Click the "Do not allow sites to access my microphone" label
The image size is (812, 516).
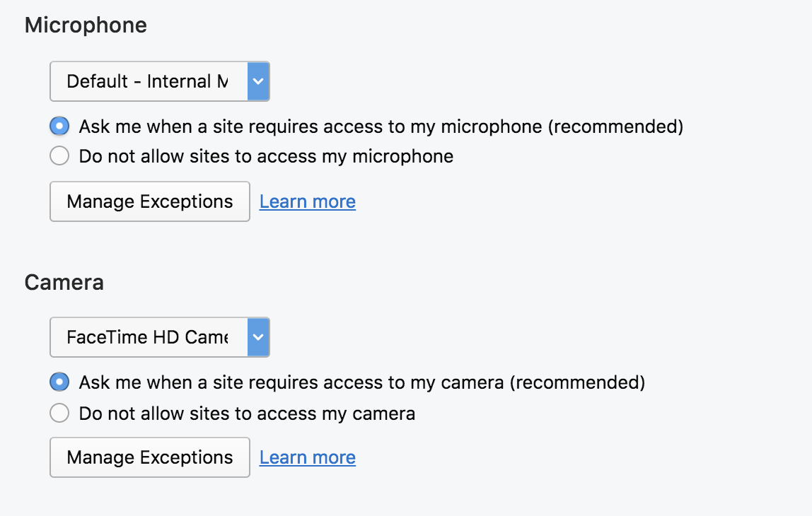coord(266,156)
